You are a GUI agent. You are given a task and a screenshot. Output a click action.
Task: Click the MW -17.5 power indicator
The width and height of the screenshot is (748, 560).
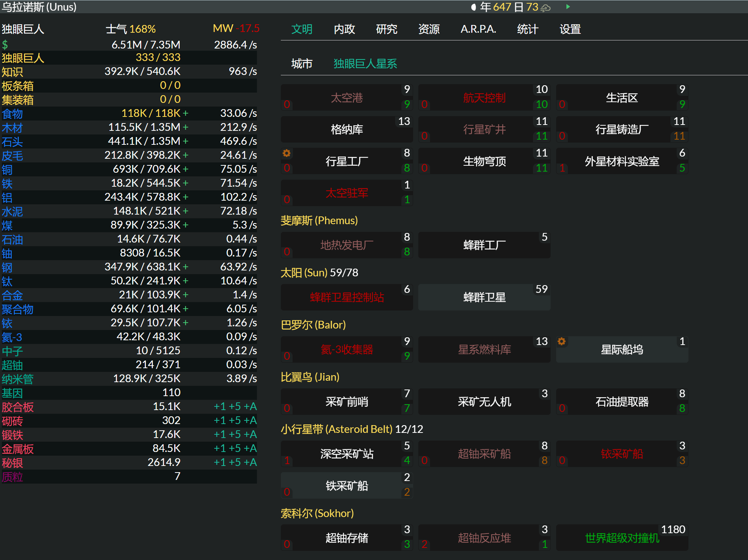click(236, 28)
